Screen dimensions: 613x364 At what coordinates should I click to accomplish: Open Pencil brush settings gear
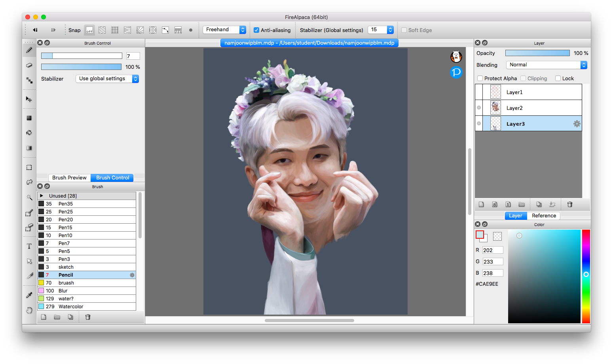(x=132, y=275)
